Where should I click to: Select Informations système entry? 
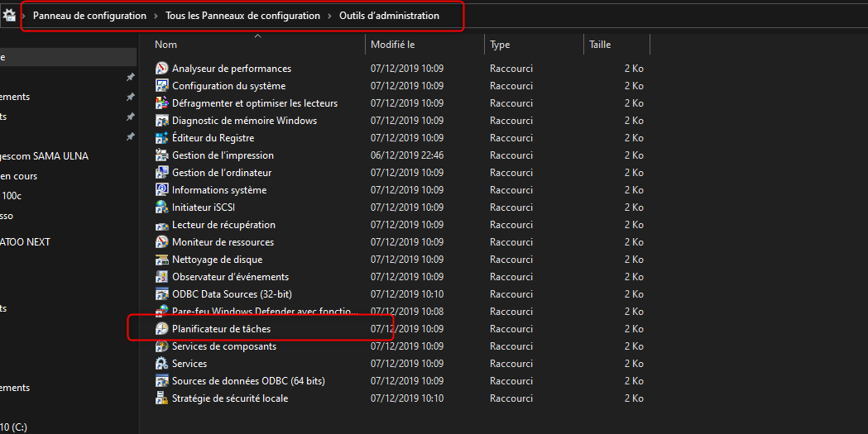219,189
